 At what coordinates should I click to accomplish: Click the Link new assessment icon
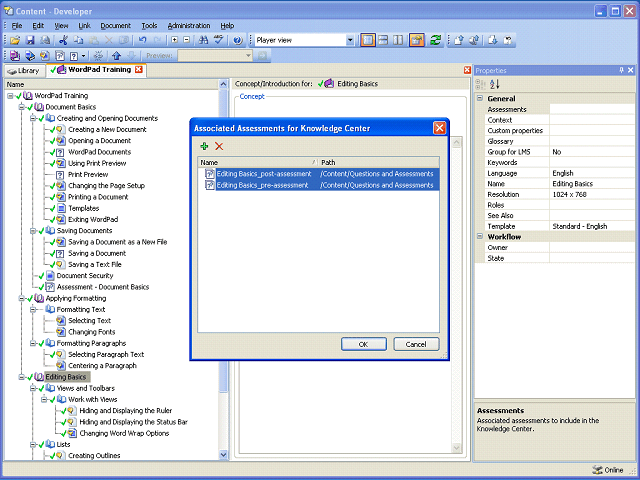point(60,56)
